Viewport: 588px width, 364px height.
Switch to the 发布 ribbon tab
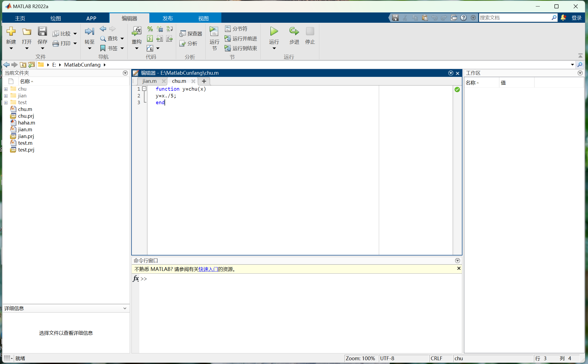point(167,18)
